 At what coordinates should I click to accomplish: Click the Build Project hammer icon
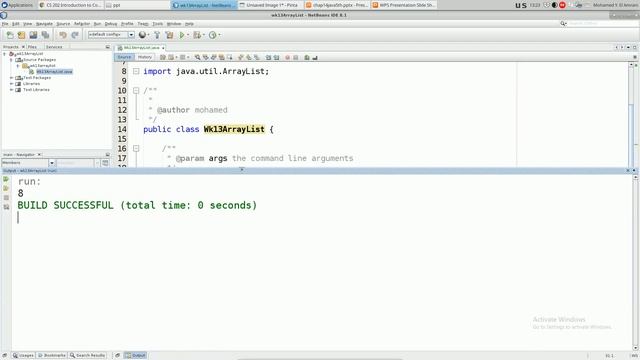(x=157, y=35)
